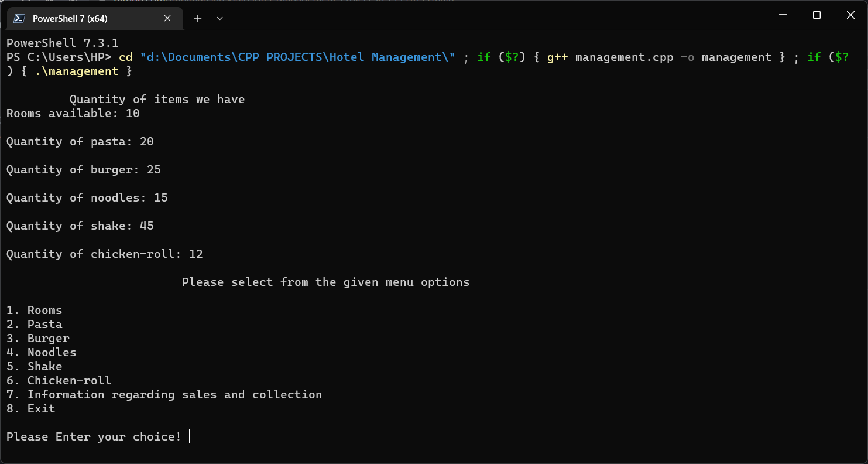The width and height of the screenshot is (868, 464).
Task: Click the text cursor after Please Enter your choice
Action: tap(188, 436)
